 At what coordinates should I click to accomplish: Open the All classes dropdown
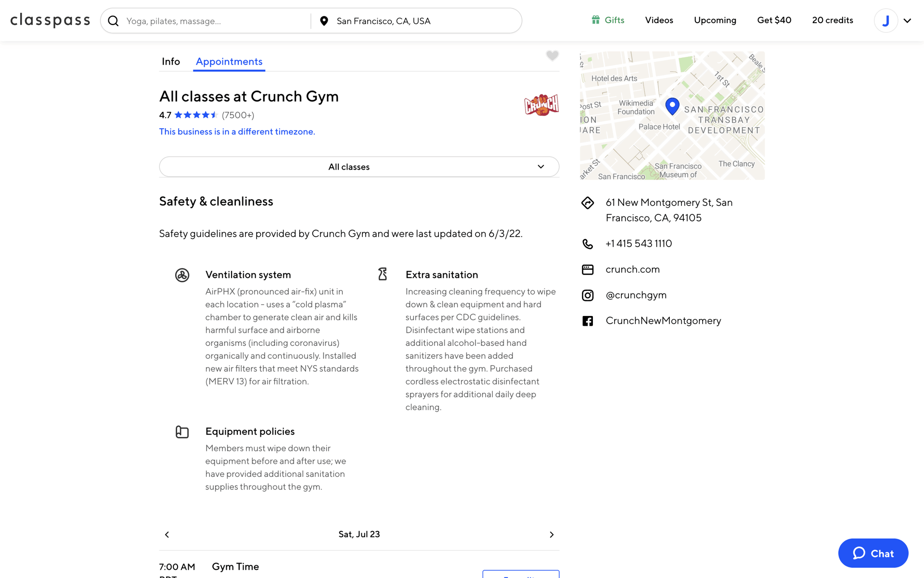pyautogui.click(x=359, y=167)
